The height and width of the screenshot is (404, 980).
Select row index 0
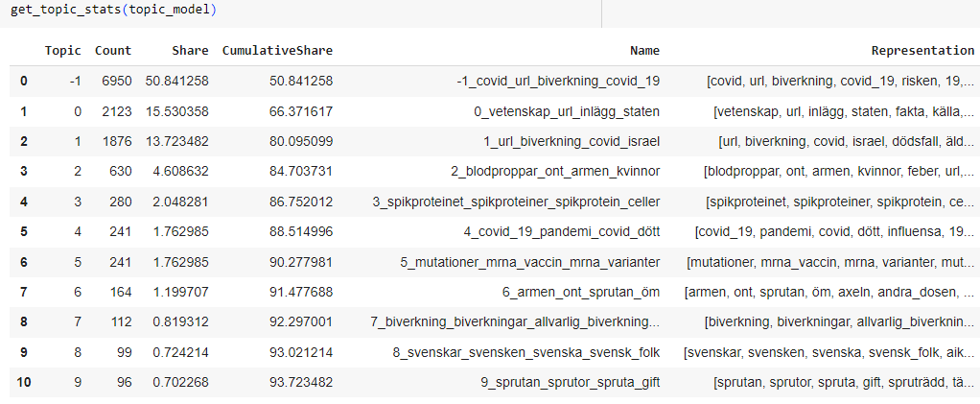pos(24,81)
